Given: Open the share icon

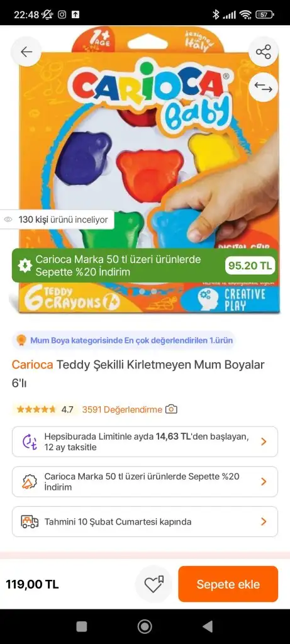Looking at the screenshot, I should (x=264, y=52).
